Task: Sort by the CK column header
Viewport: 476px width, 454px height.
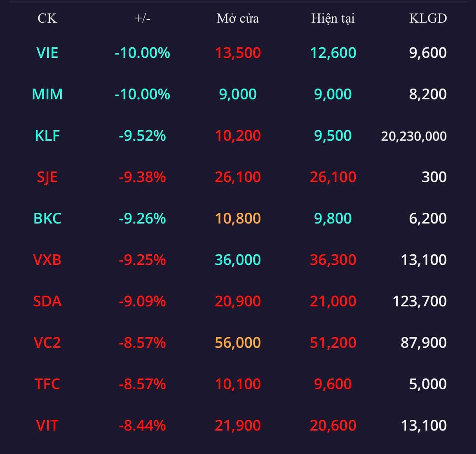Action: pos(47,19)
